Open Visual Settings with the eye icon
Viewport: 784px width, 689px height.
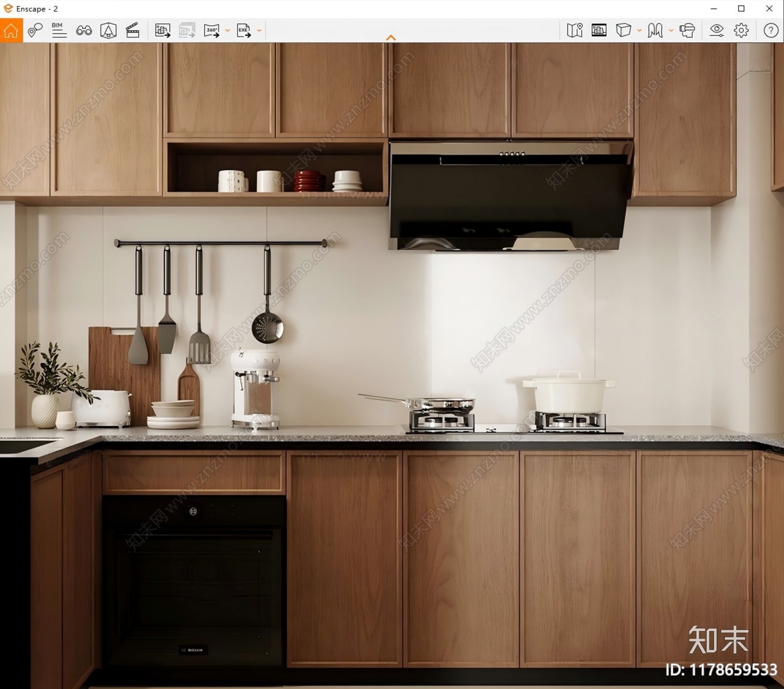click(x=716, y=30)
